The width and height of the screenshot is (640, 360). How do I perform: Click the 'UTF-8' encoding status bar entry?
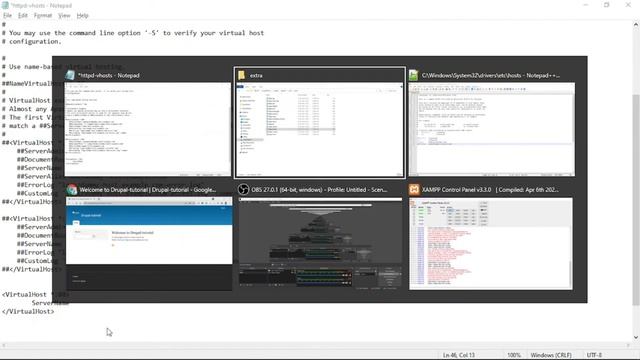[594, 355]
